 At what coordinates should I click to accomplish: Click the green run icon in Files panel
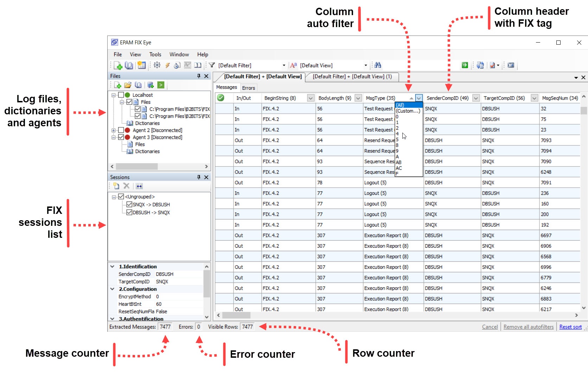click(161, 85)
